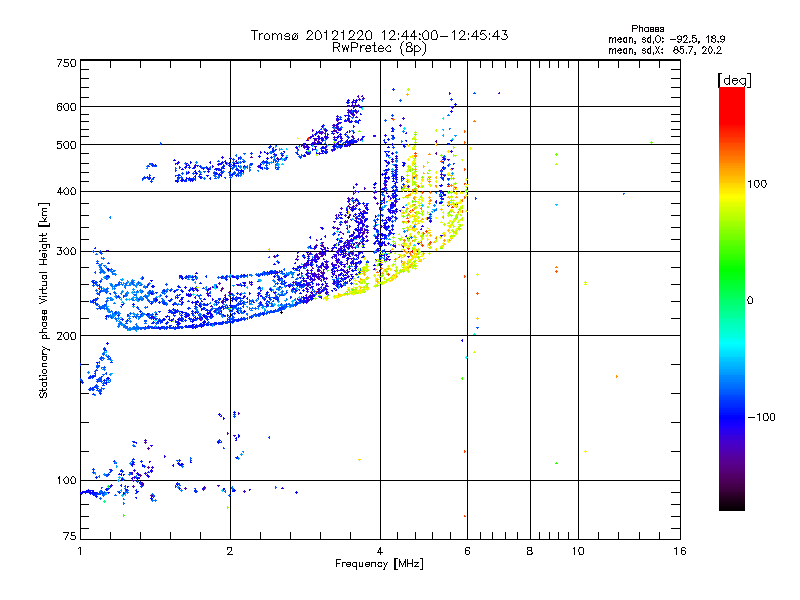Click the x-axis tick label '1'

(x=80, y=551)
